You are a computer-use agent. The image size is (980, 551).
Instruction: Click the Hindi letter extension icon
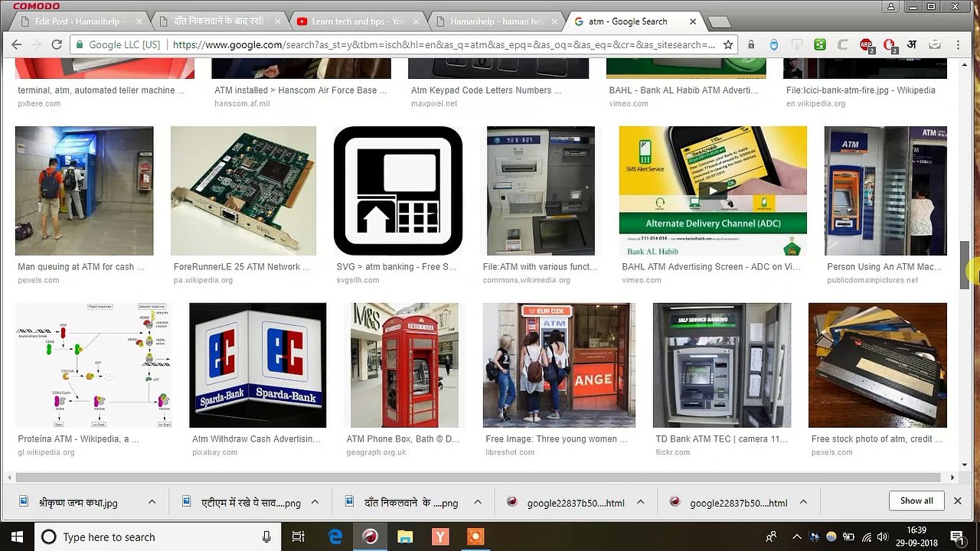click(x=912, y=45)
